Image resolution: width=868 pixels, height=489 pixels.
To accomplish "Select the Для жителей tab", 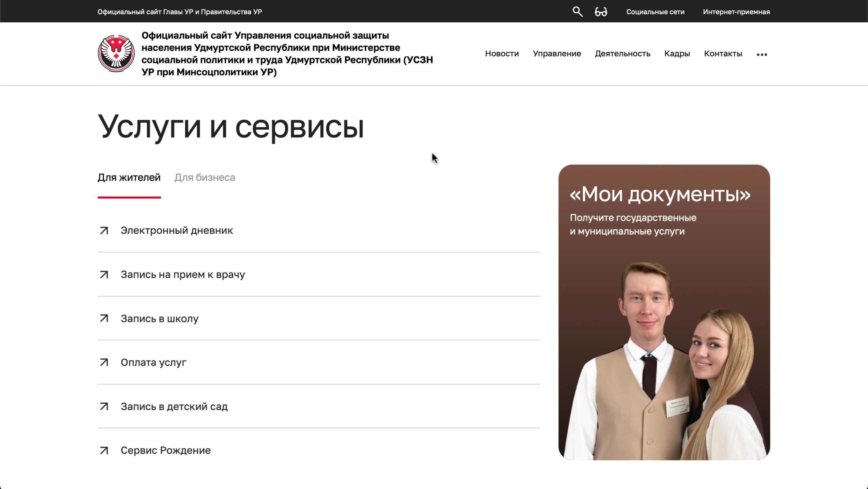I will 129,177.
